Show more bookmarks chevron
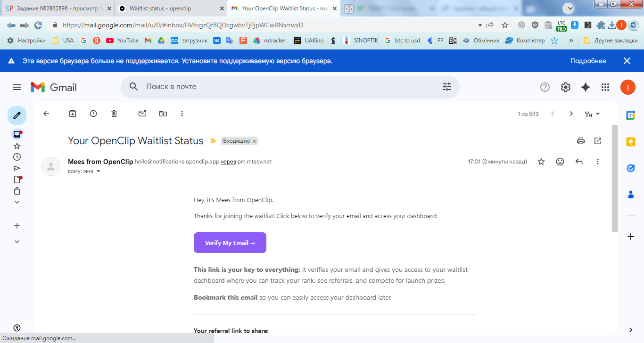 pyautogui.click(x=571, y=41)
